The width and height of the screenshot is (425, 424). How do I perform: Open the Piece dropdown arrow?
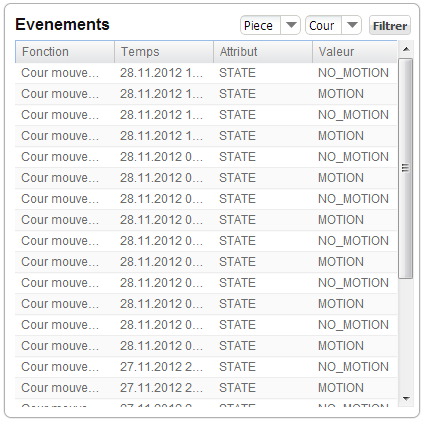click(291, 25)
